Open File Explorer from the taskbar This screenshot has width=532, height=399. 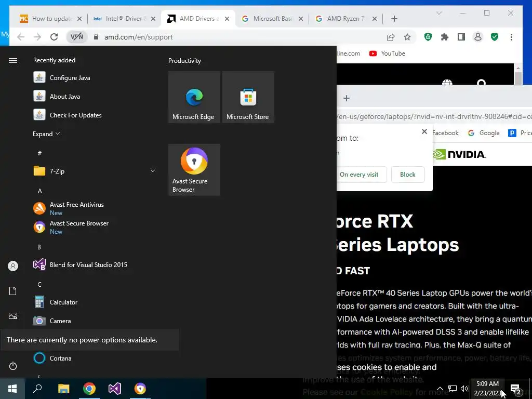[63, 389]
